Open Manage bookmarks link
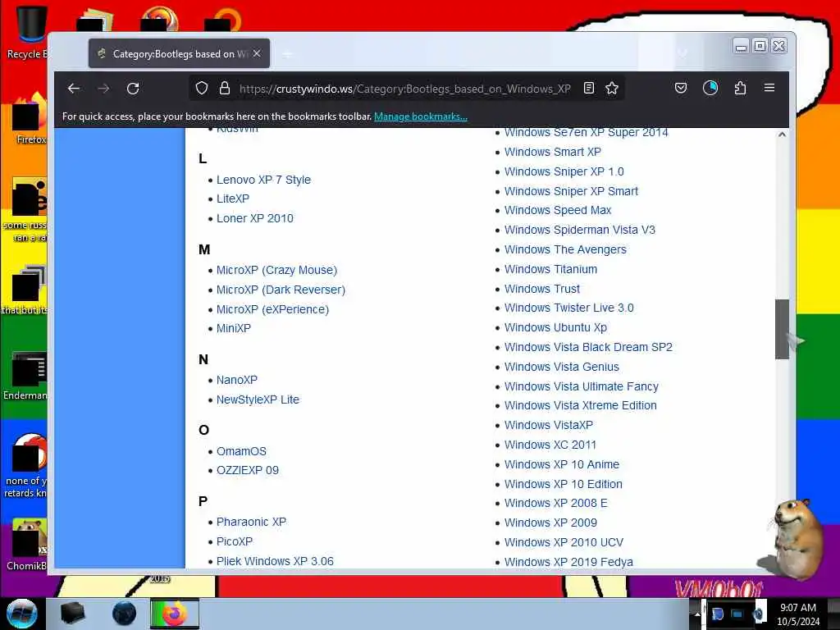The image size is (840, 630). click(x=421, y=116)
